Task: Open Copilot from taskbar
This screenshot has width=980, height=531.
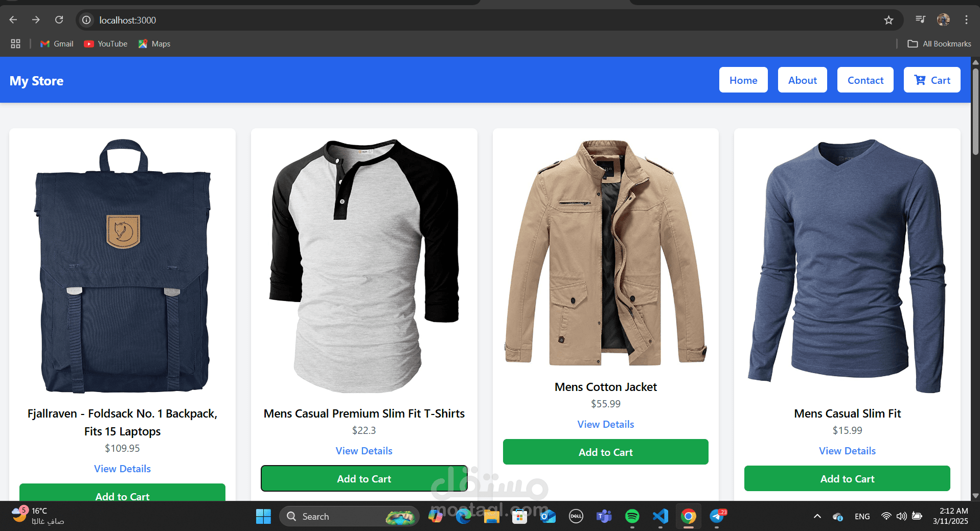Action: pos(435,516)
